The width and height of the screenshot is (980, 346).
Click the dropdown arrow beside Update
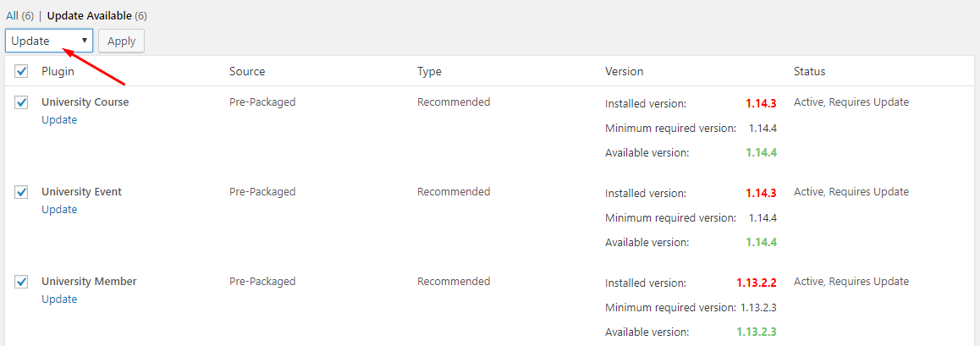(x=85, y=41)
